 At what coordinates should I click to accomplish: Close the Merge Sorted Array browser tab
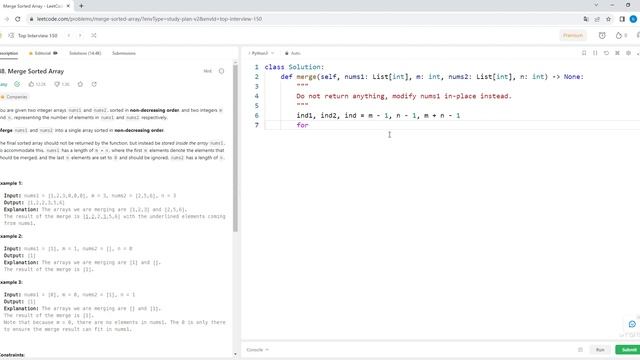[x=68, y=6]
